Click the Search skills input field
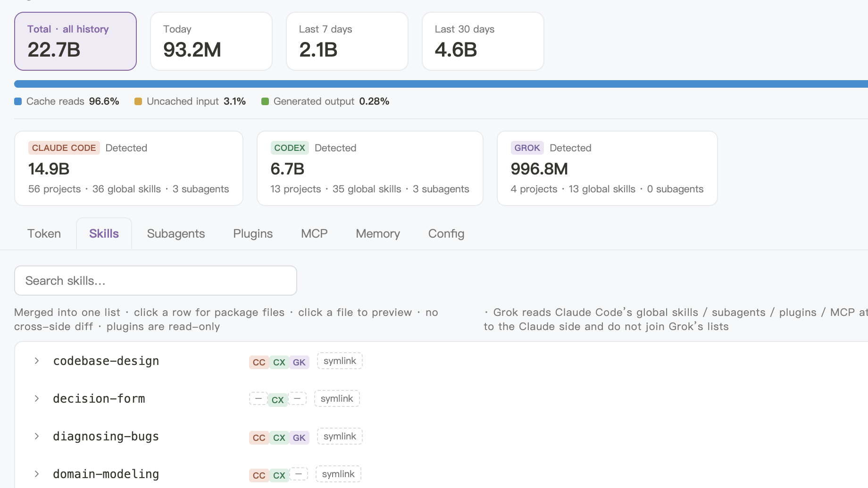The height and width of the screenshot is (488, 868). (156, 281)
